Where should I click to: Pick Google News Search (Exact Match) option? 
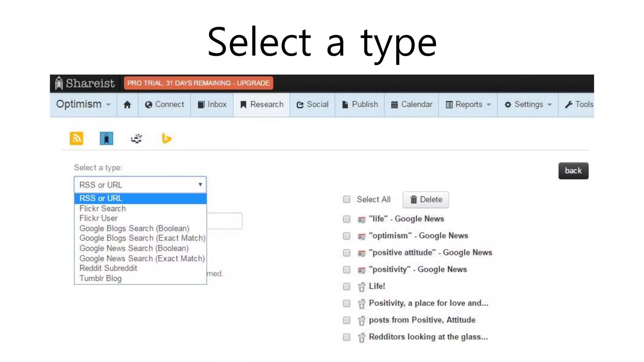pos(140,258)
